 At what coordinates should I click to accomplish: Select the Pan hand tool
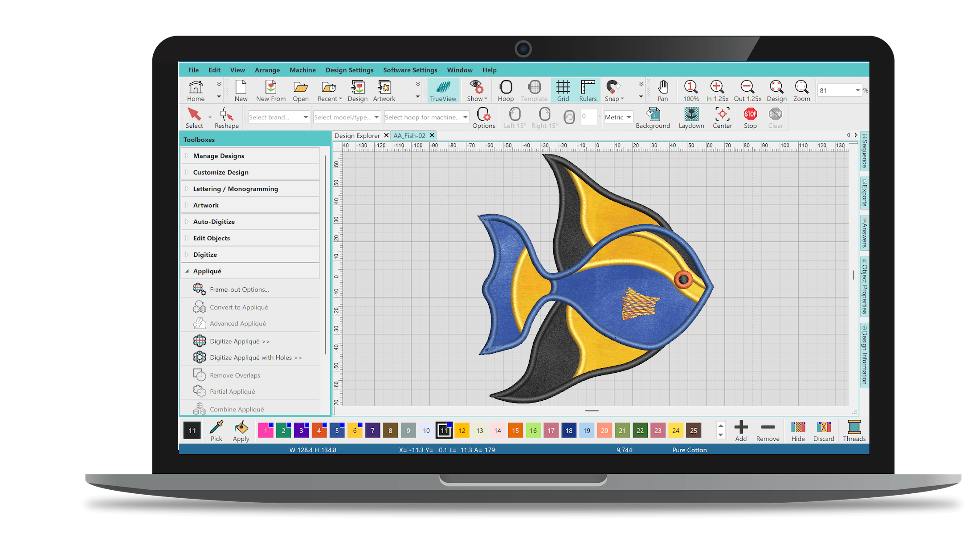click(663, 91)
